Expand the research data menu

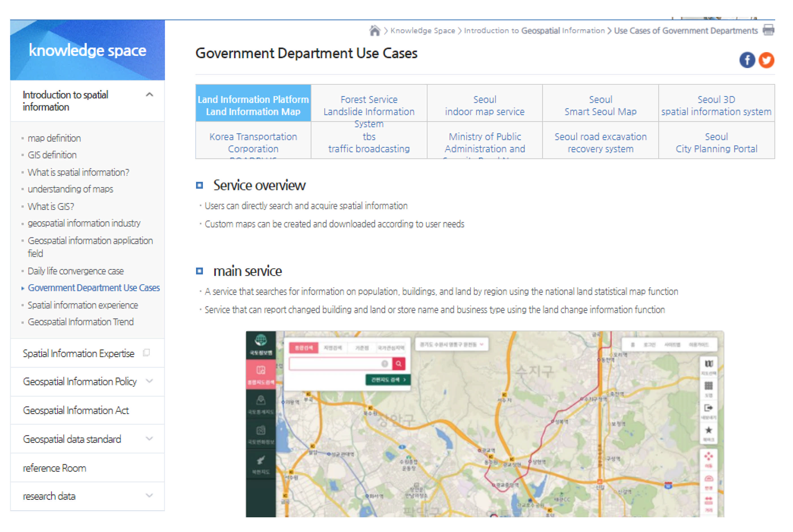tap(149, 496)
